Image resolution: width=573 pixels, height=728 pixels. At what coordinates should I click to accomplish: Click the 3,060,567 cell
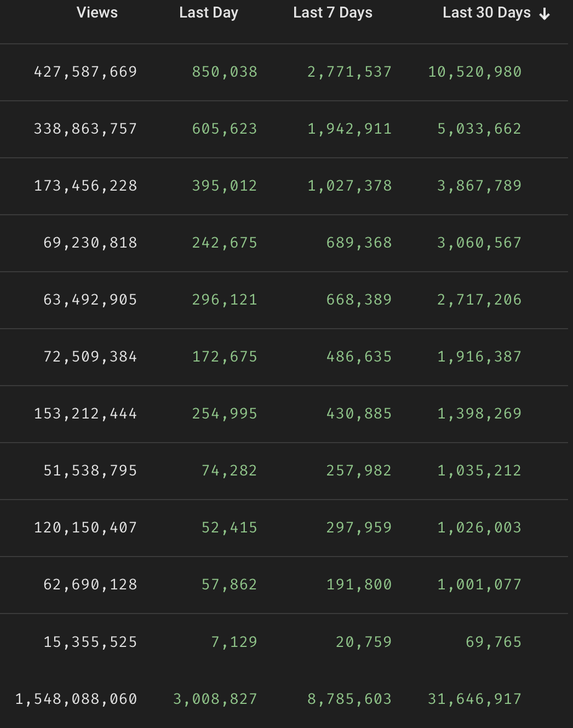coord(479,243)
